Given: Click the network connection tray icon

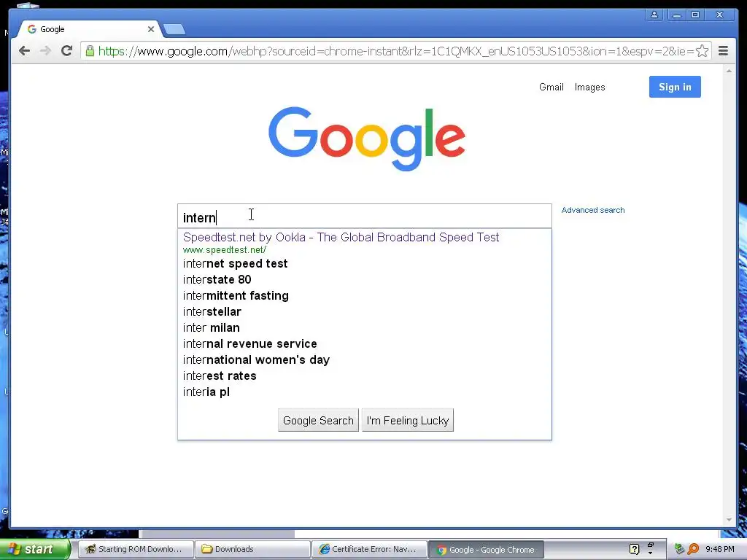Looking at the screenshot, I should (x=679, y=549).
